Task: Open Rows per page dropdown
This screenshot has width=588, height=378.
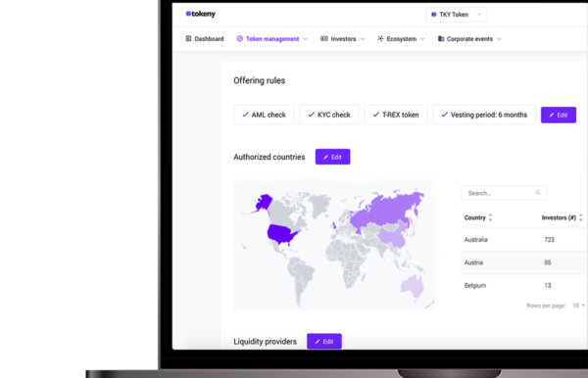Action: click(578, 306)
